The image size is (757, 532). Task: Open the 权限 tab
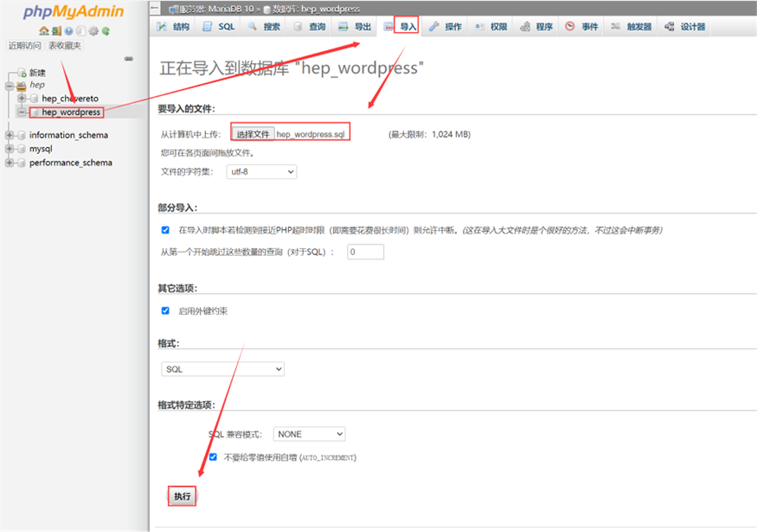click(x=491, y=26)
